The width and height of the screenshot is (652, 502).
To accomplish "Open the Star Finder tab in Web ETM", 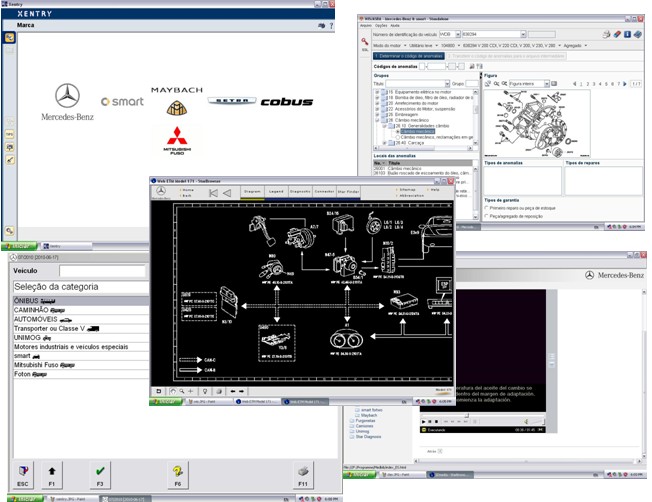I will 348,192.
